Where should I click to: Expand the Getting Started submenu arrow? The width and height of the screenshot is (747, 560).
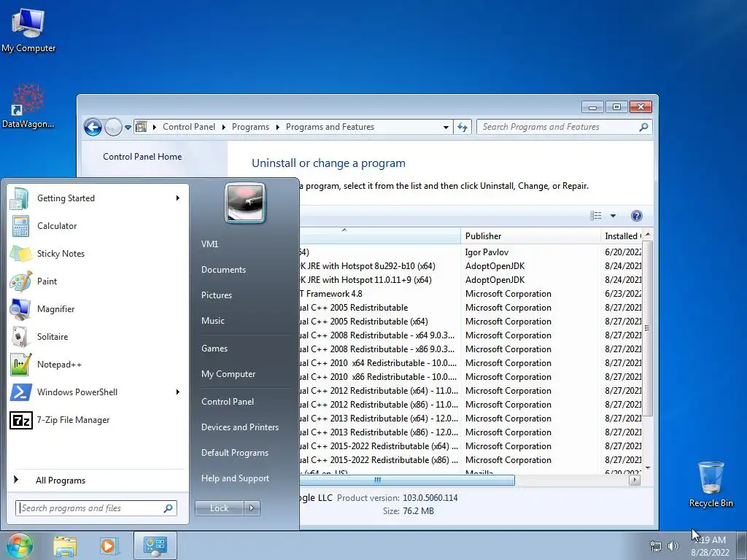click(178, 198)
